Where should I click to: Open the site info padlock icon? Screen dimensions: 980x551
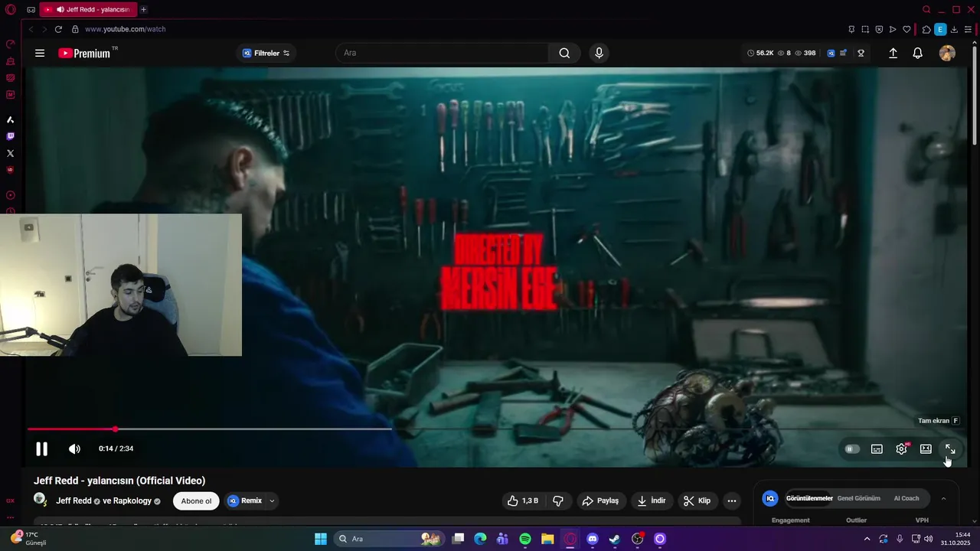[75, 29]
